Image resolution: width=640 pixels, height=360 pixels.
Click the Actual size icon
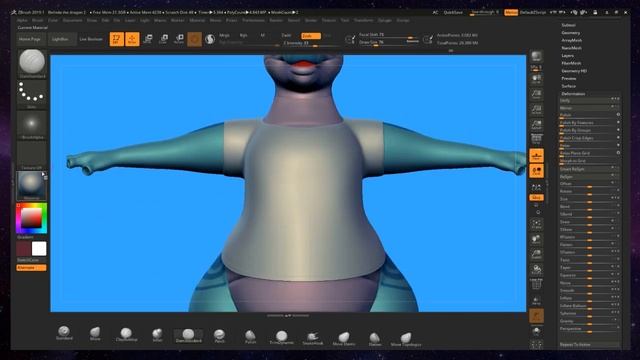[x=536, y=109]
